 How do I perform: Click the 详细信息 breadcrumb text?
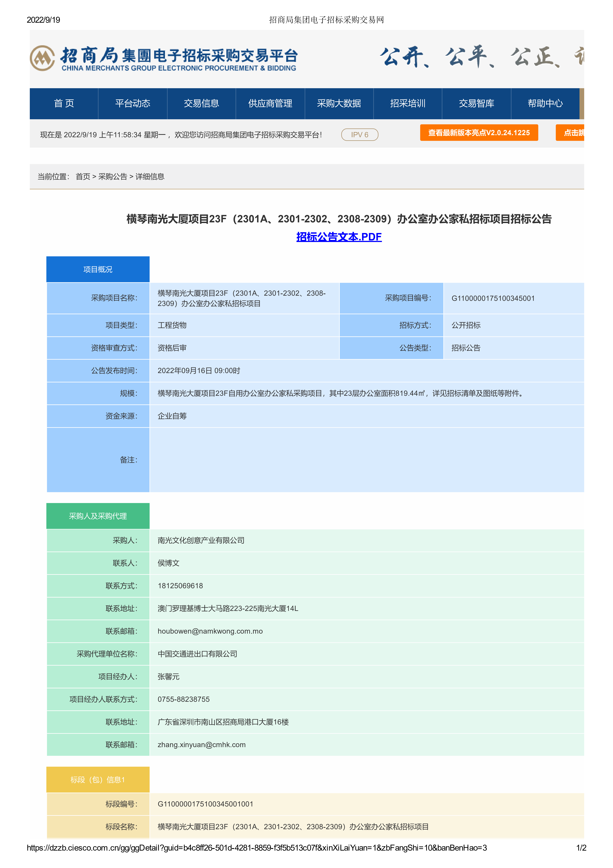pos(150,177)
